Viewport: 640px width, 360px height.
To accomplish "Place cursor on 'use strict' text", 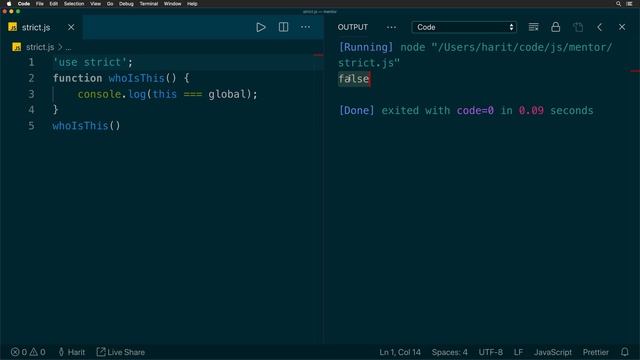I will (90, 62).
